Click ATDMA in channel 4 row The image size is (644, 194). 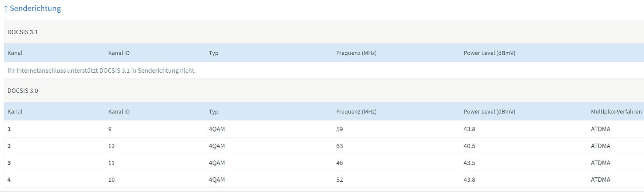click(600, 180)
